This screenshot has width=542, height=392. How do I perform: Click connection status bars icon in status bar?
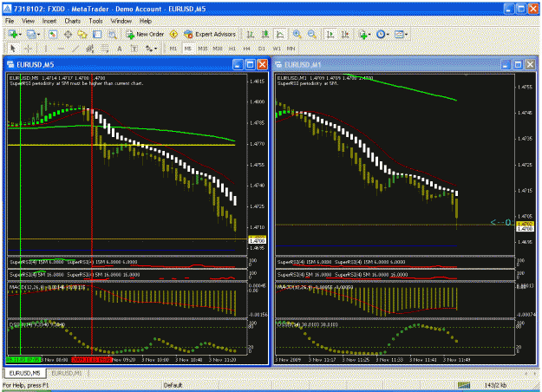point(464,385)
